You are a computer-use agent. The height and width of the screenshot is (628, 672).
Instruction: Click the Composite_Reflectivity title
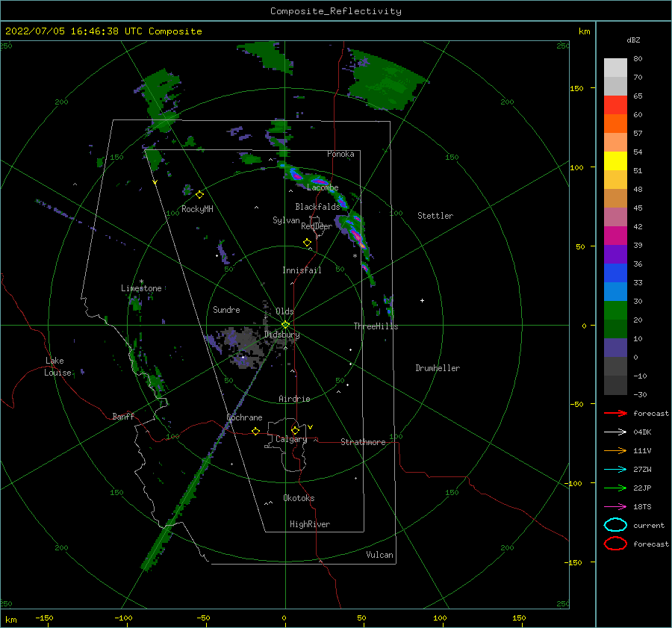coord(336,11)
